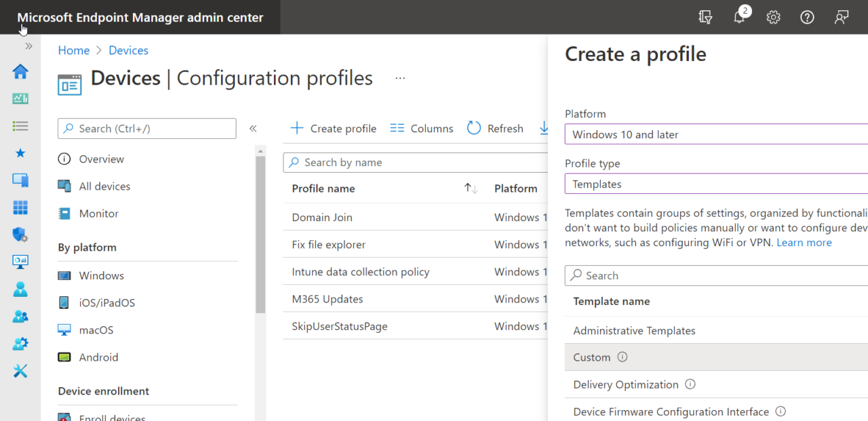Click the side menu scrollbar thumb

[260, 234]
